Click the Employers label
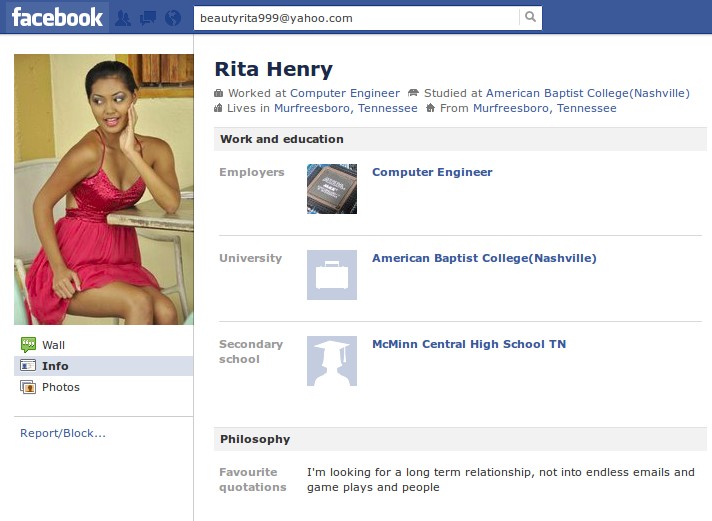The height and width of the screenshot is (521, 712). coord(252,172)
